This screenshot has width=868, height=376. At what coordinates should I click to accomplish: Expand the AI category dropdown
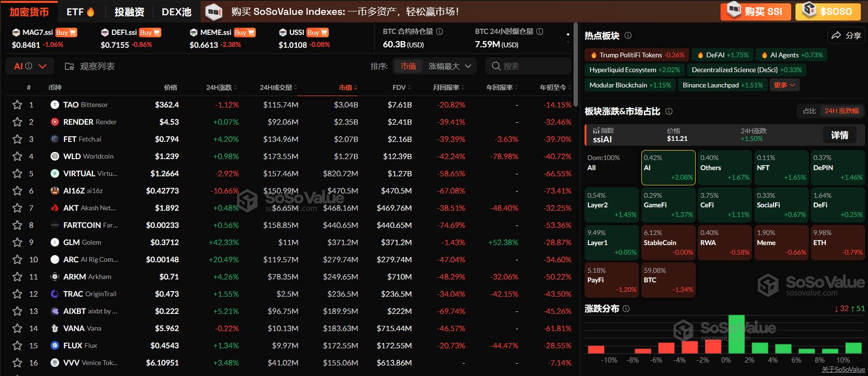(x=30, y=66)
